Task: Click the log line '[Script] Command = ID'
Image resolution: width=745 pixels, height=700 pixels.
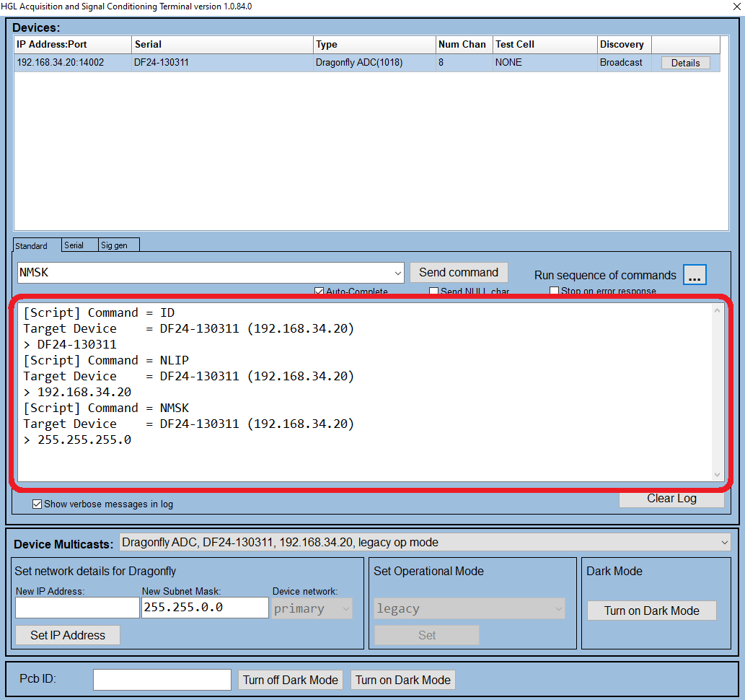Action: (x=99, y=313)
